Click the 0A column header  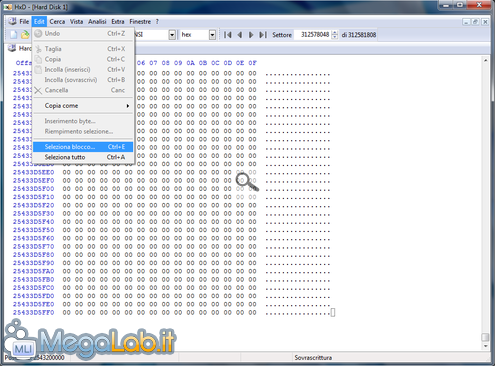pyautogui.click(x=190, y=63)
